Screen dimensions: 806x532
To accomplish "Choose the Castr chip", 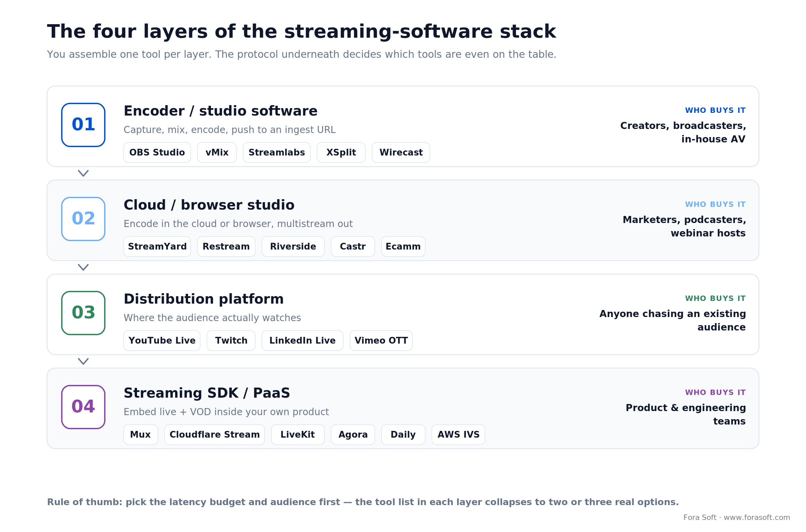I will point(352,247).
